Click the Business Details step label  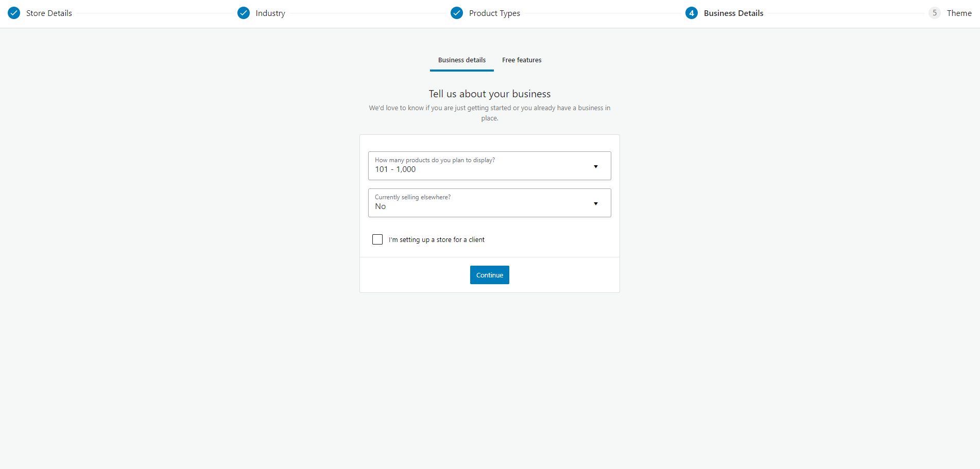pyautogui.click(x=733, y=13)
